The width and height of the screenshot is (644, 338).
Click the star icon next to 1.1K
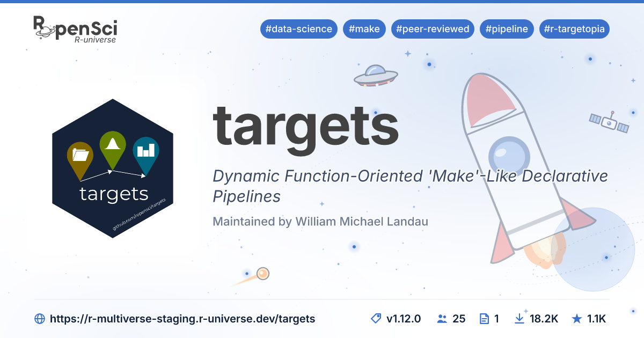coord(577,319)
